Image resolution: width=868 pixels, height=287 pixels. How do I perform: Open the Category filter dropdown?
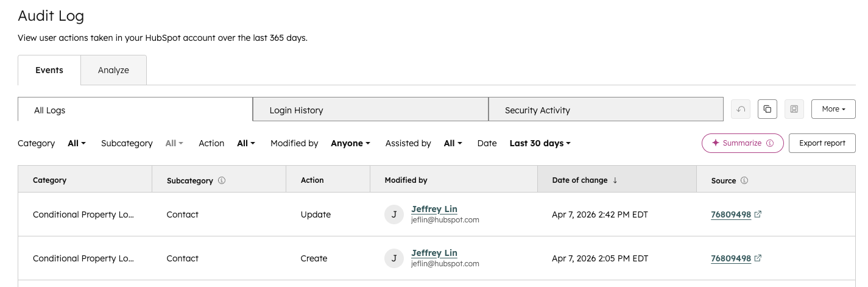point(77,143)
